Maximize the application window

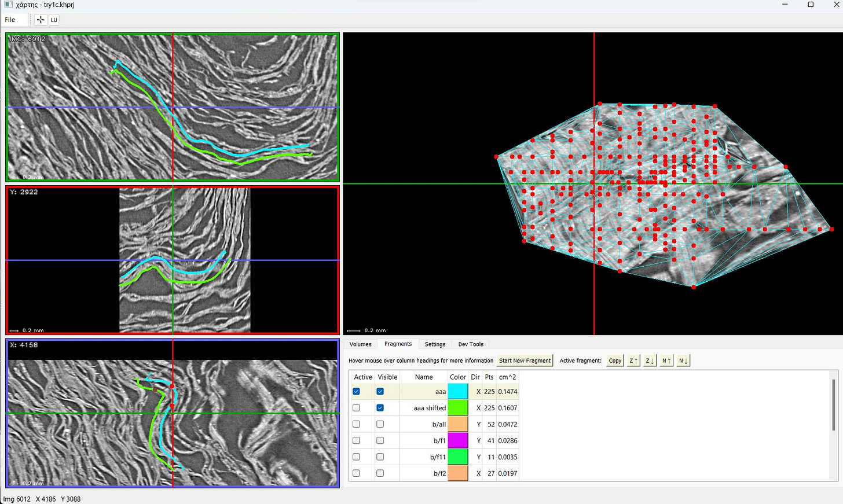(x=811, y=5)
